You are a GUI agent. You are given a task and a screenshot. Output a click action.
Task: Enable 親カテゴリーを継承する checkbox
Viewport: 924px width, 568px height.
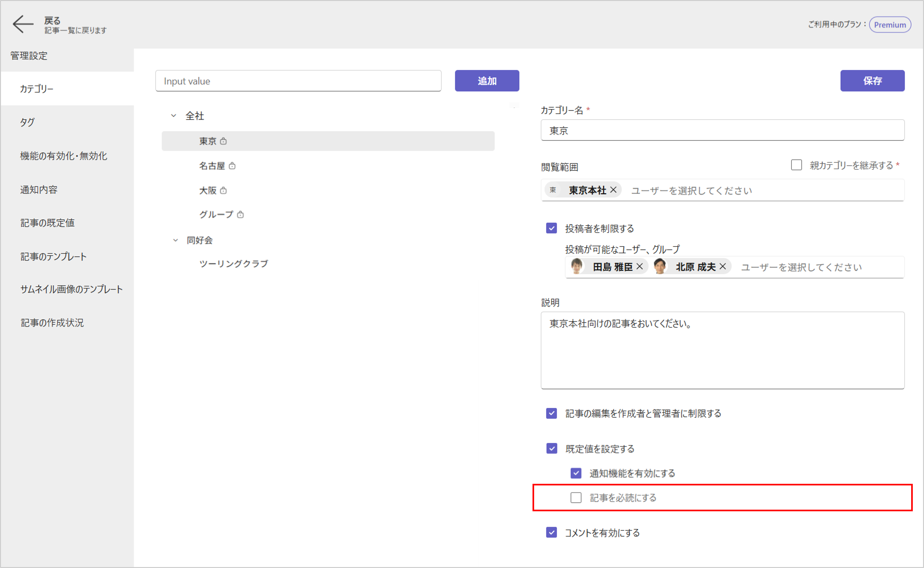[796, 165]
